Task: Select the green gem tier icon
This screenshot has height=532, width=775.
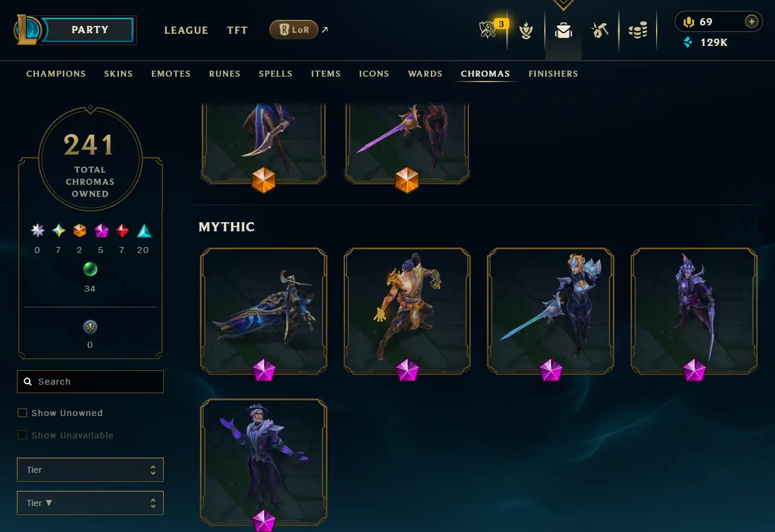Action: click(x=90, y=269)
